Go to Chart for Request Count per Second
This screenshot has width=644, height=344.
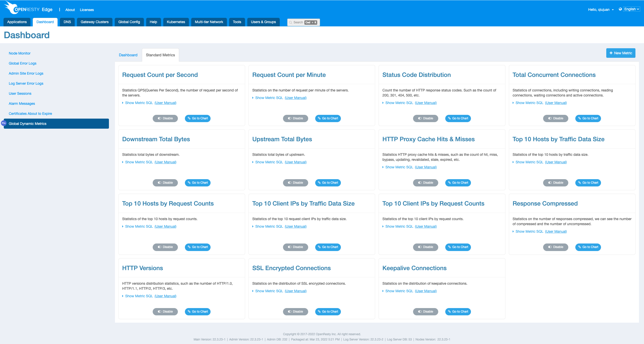pyautogui.click(x=197, y=118)
